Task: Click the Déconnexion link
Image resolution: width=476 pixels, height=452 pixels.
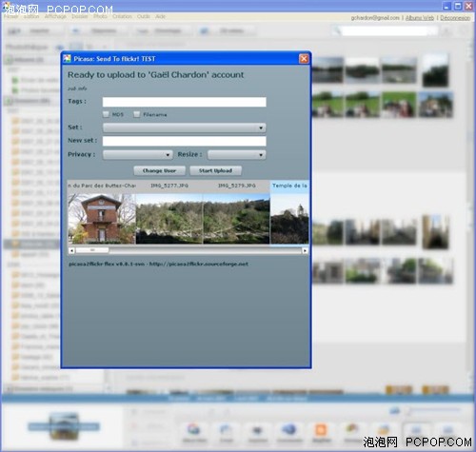Action: tap(455, 18)
